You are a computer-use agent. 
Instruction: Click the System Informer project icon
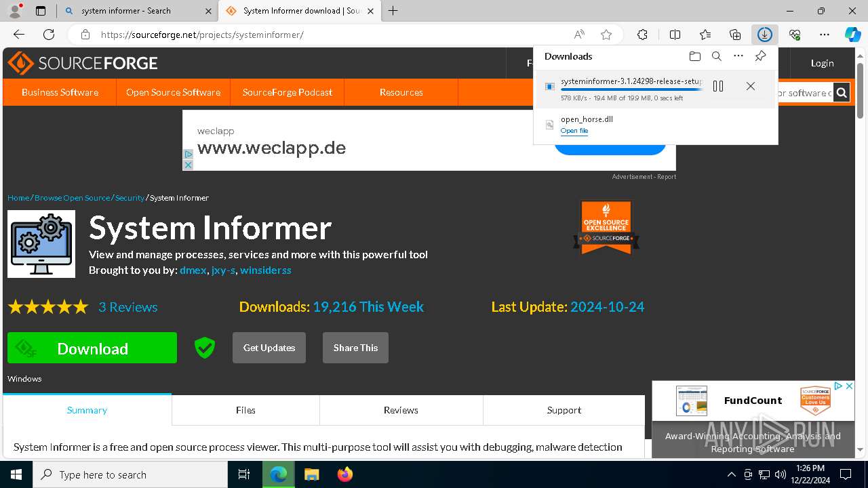(x=41, y=244)
